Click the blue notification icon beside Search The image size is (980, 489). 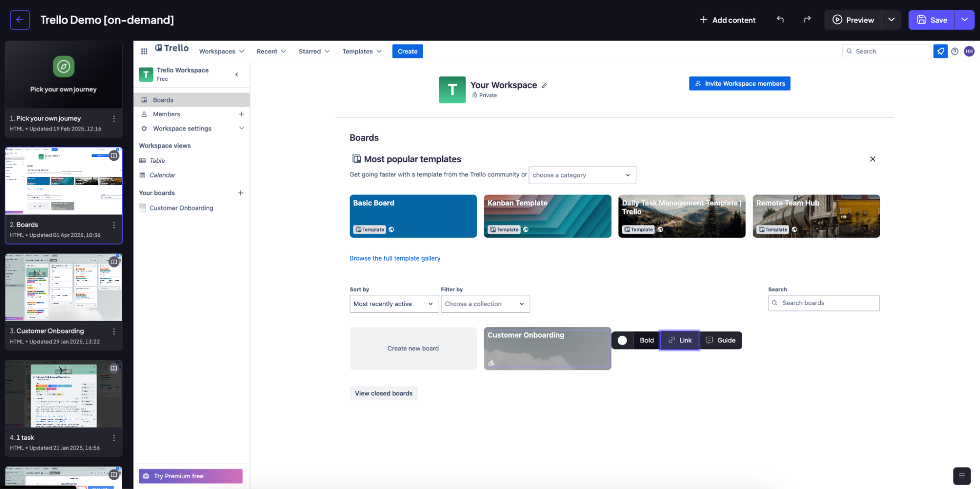tap(940, 51)
